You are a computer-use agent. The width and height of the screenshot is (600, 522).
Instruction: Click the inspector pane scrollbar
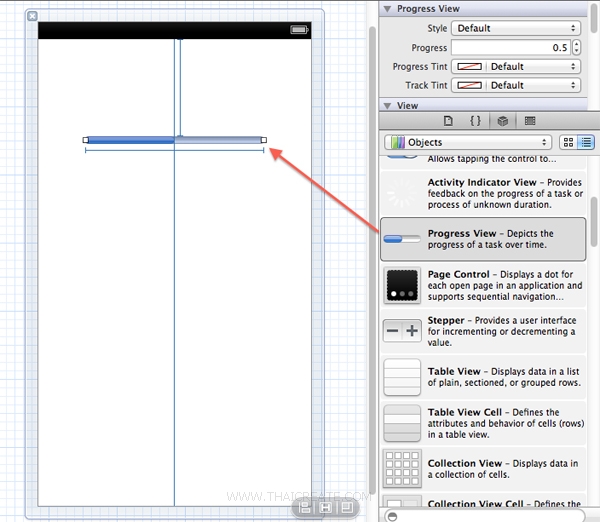594,17
